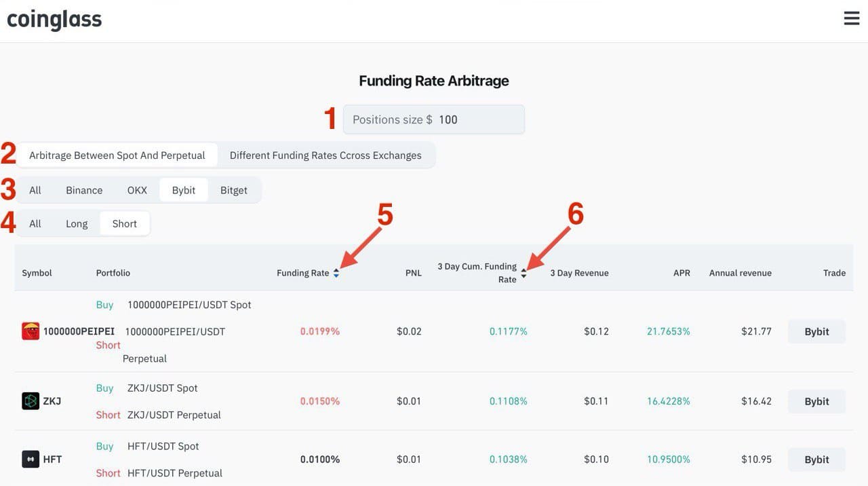This screenshot has height=486, width=868.
Task: Click funding rate 0.0150%
Action: click(320, 401)
